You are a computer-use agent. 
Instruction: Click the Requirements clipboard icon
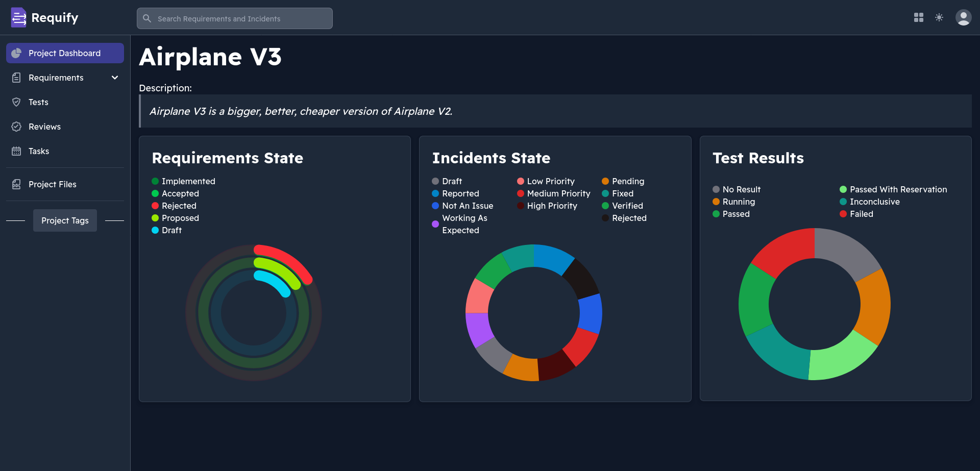[x=16, y=78]
